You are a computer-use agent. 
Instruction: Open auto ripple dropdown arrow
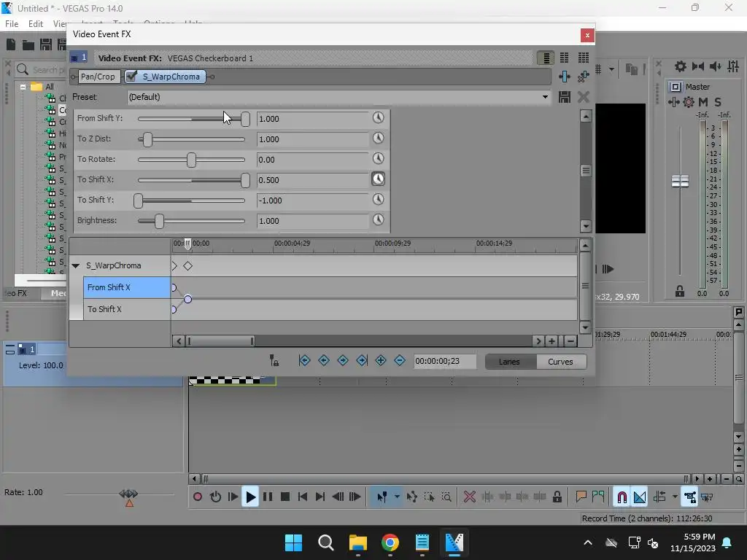click(675, 497)
